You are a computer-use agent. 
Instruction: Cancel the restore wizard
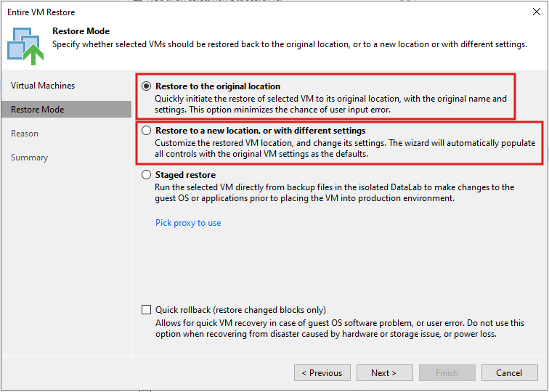coord(510,372)
